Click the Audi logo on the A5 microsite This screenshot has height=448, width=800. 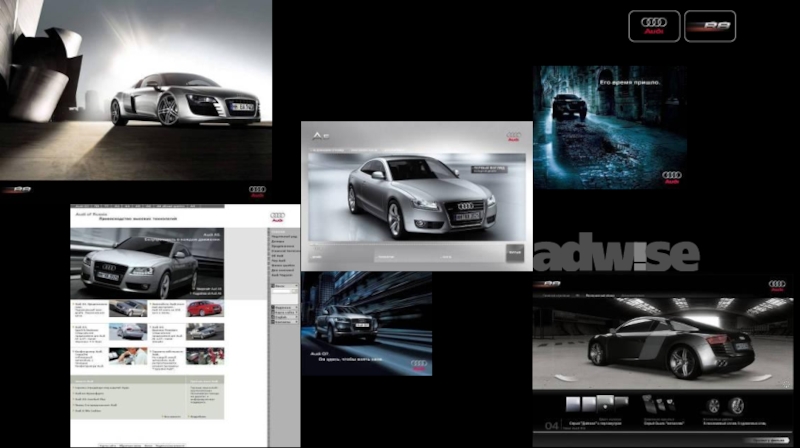point(513,136)
